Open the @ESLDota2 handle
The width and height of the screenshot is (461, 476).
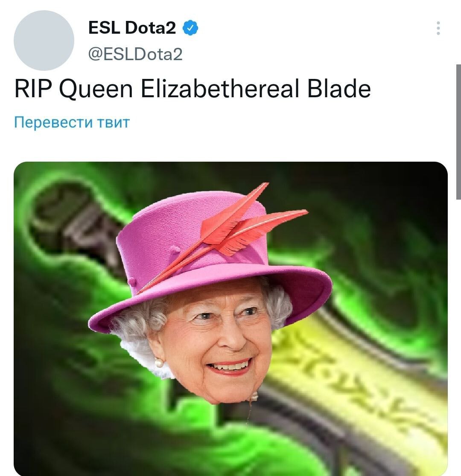click(x=135, y=54)
